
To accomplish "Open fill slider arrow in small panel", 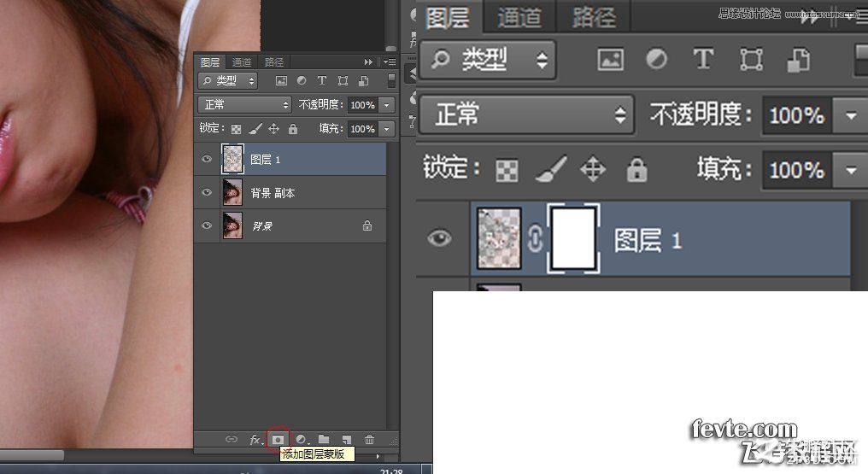I will [386, 129].
